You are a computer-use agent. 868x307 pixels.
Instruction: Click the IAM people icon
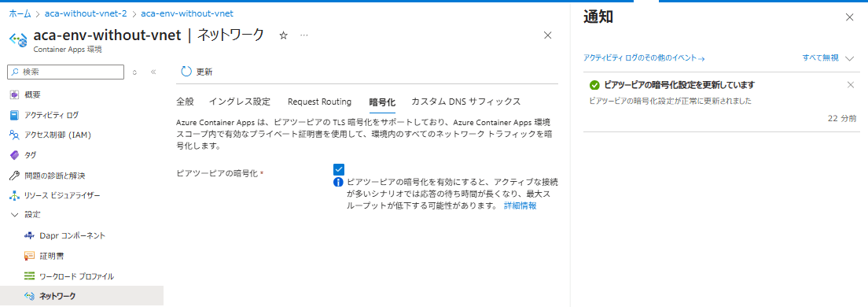coord(14,135)
